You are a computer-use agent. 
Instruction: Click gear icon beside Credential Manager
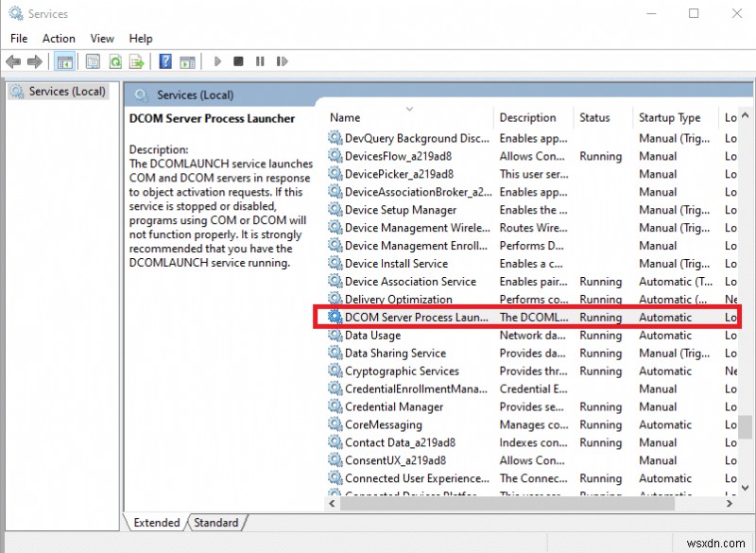point(335,406)
